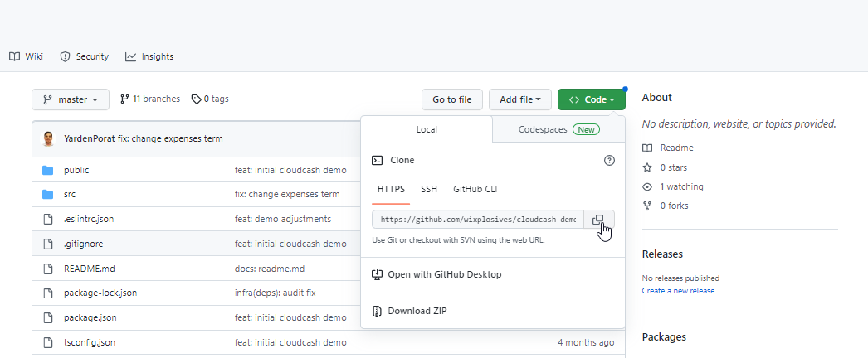The width and height of the screenshot is (868, 358).
Task: Click the public folder icon
Action: tap(47, 170)
